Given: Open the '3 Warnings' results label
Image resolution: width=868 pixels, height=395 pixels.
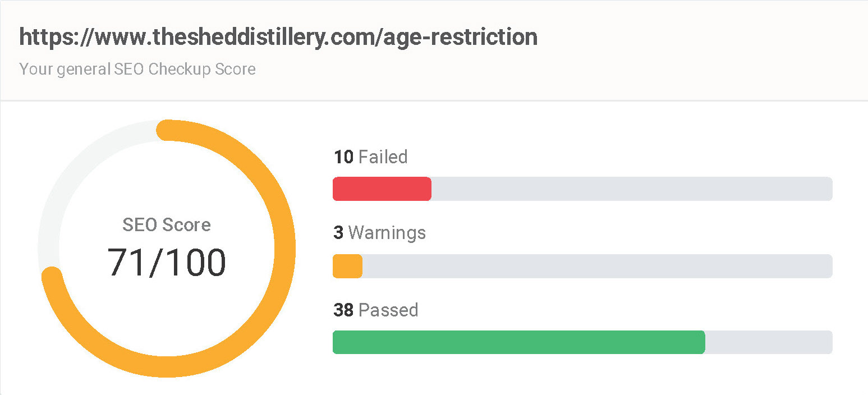Looking at the screenshot, I should coord(379,232).
